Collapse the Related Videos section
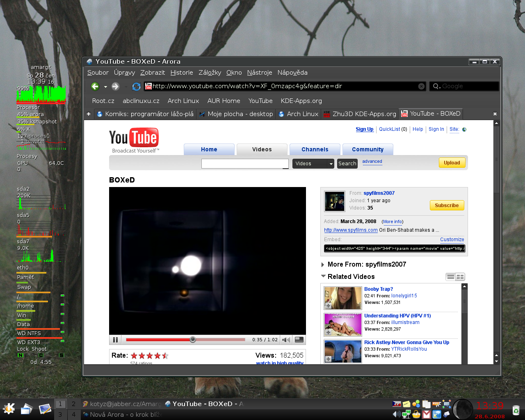The height and width of the screenshot is (420, 525). pyautogui.click(x=323, y=276)
